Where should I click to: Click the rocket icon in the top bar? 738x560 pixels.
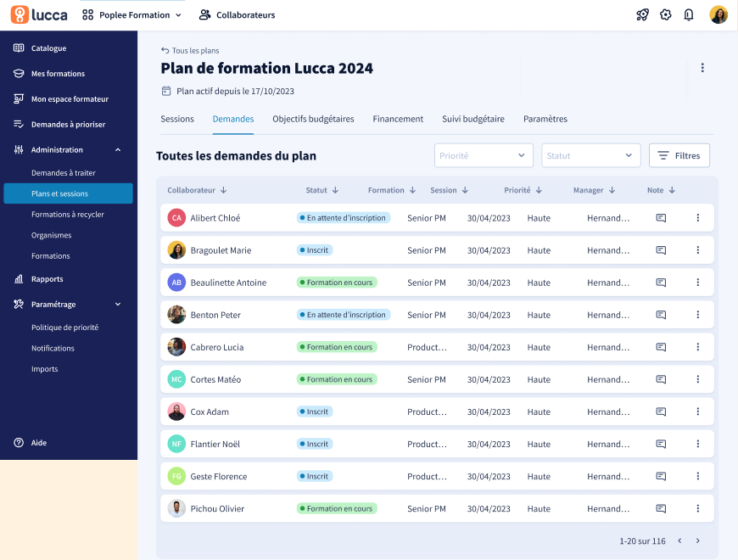[x=642, y=15]
